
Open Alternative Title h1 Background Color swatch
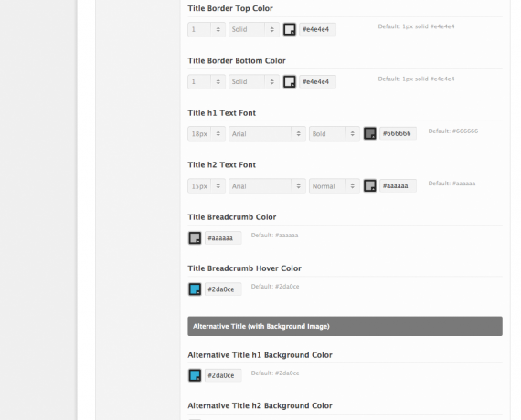click(x=195, y=375)
